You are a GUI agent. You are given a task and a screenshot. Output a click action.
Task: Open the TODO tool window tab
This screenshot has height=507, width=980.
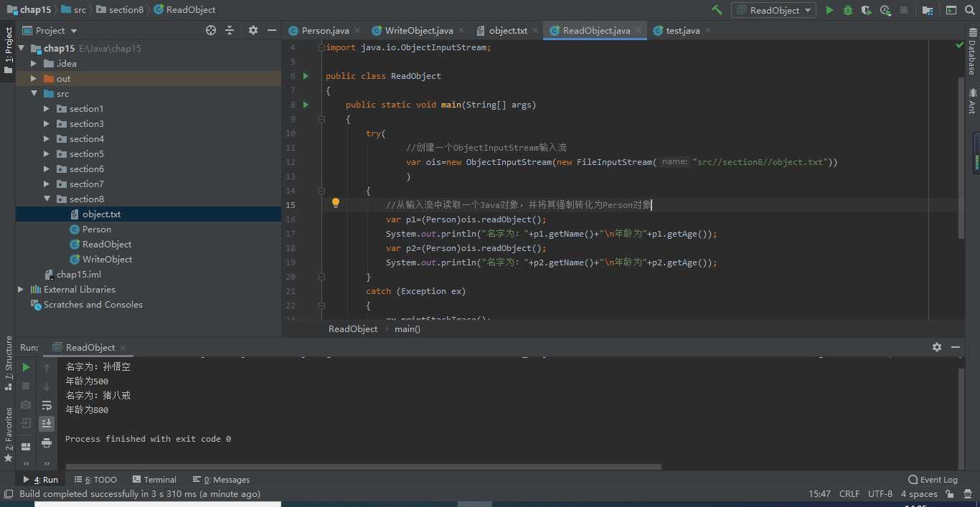coord(95,480)
